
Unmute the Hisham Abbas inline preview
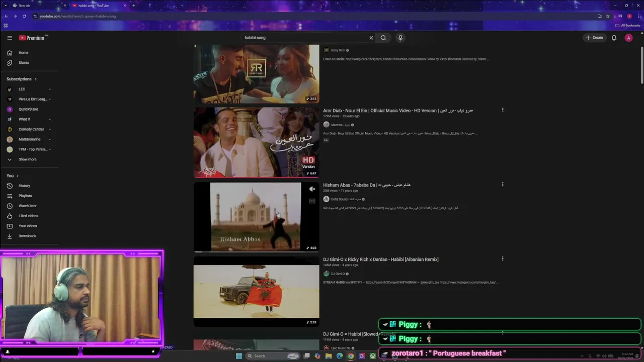(x=312, y=189)
